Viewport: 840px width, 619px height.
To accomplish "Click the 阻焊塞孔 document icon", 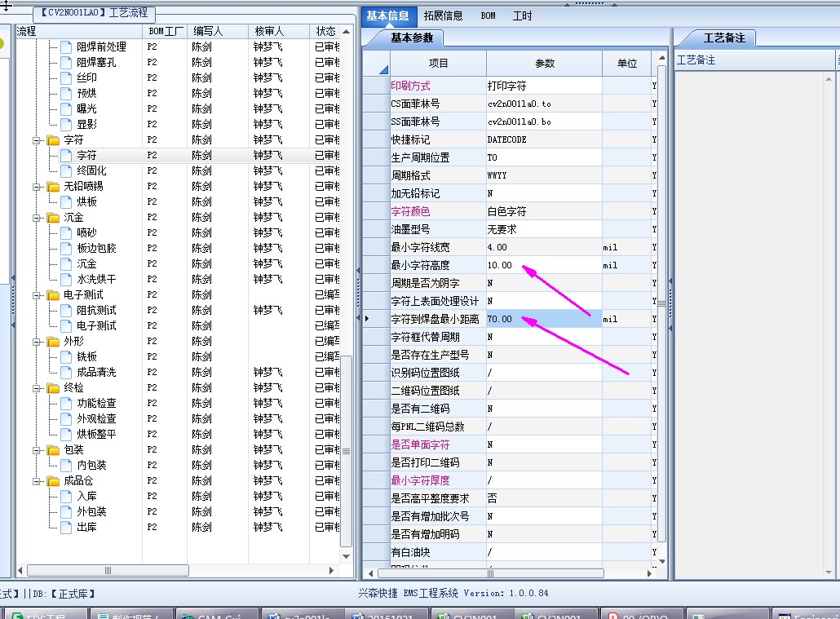I will (x=66, y=63).
